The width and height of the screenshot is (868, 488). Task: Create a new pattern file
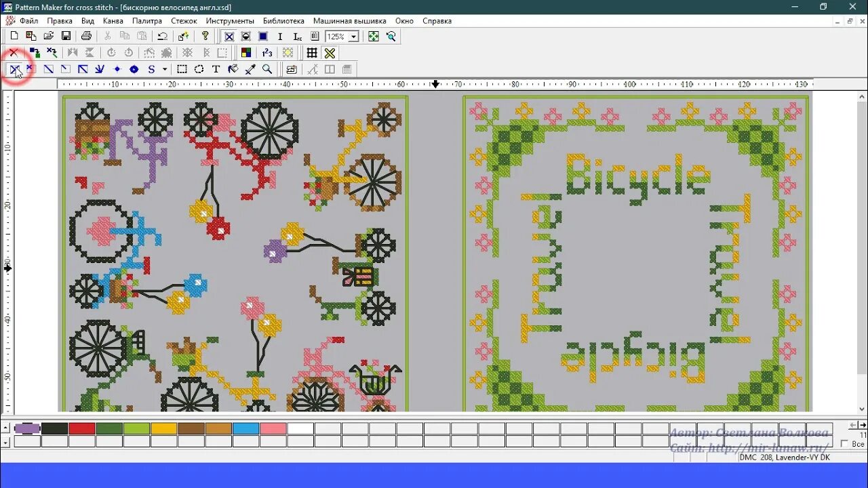pos(14,36)
